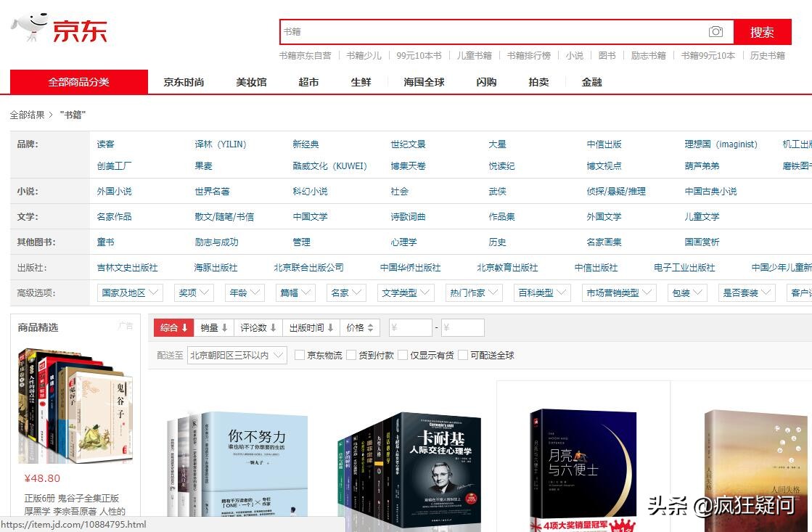Switch to the 京东时尚 tab
Image resolution: width=812 pixels, height=532 pixels.
(x=183, y=82)
